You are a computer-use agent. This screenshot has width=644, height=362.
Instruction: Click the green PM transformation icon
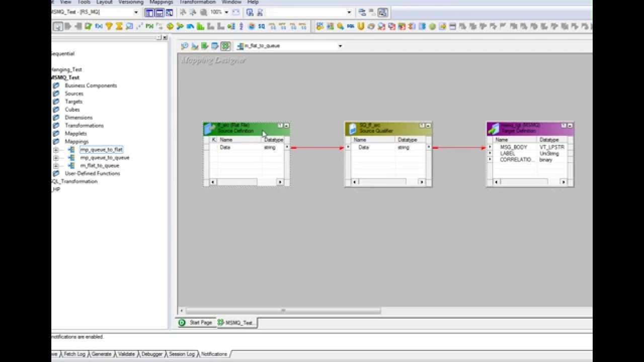[x=149, y=26]
